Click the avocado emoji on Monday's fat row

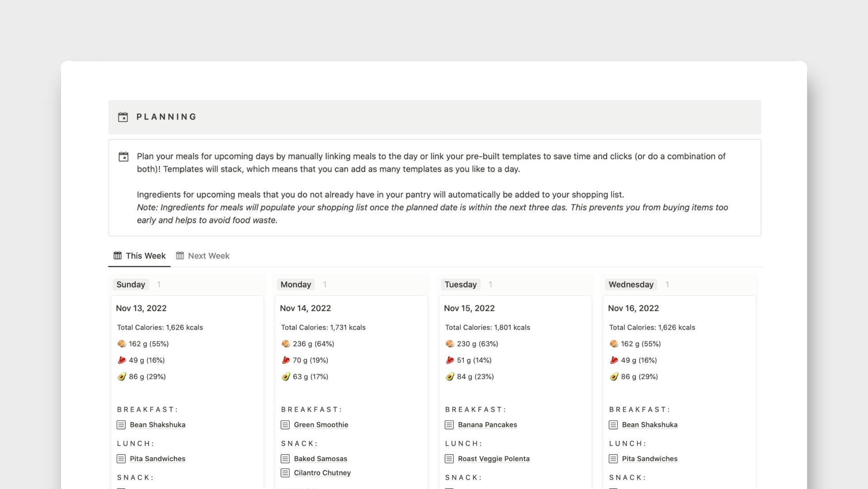click(286, 376)
